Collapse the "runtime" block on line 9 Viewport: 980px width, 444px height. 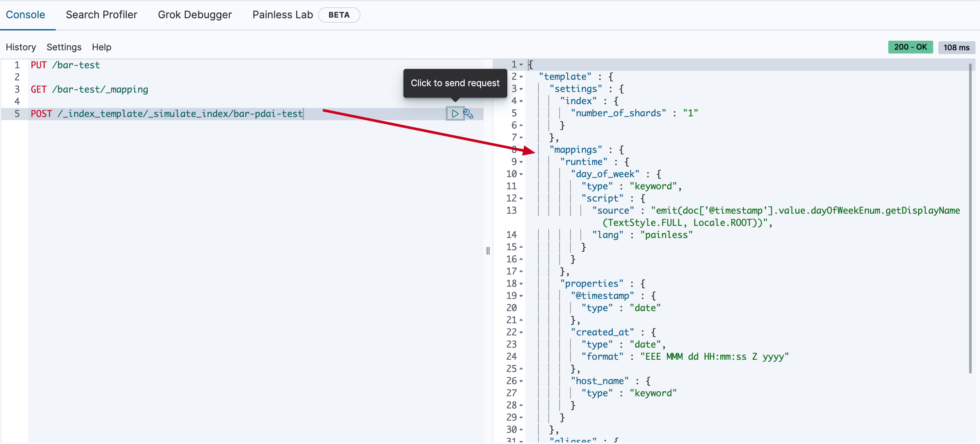click(x=521, y=162)
